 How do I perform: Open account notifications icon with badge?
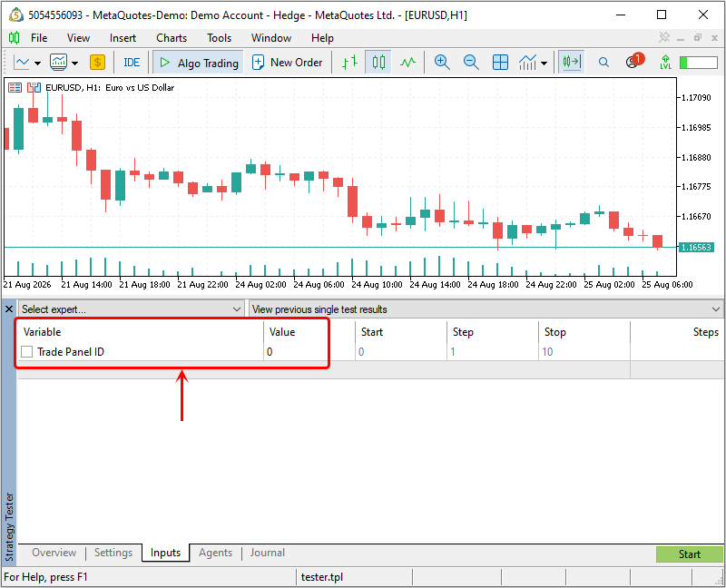coord(634,61)
